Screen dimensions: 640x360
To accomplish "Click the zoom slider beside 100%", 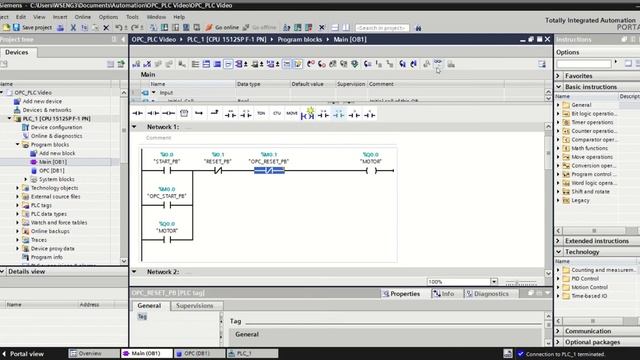I will click(x=521, y=282).
